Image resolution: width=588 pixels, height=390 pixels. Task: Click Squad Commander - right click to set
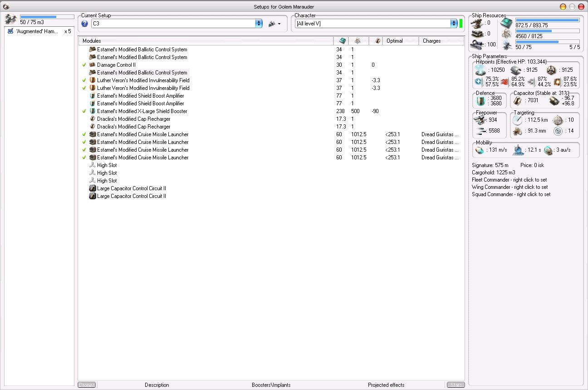(511, 194)
